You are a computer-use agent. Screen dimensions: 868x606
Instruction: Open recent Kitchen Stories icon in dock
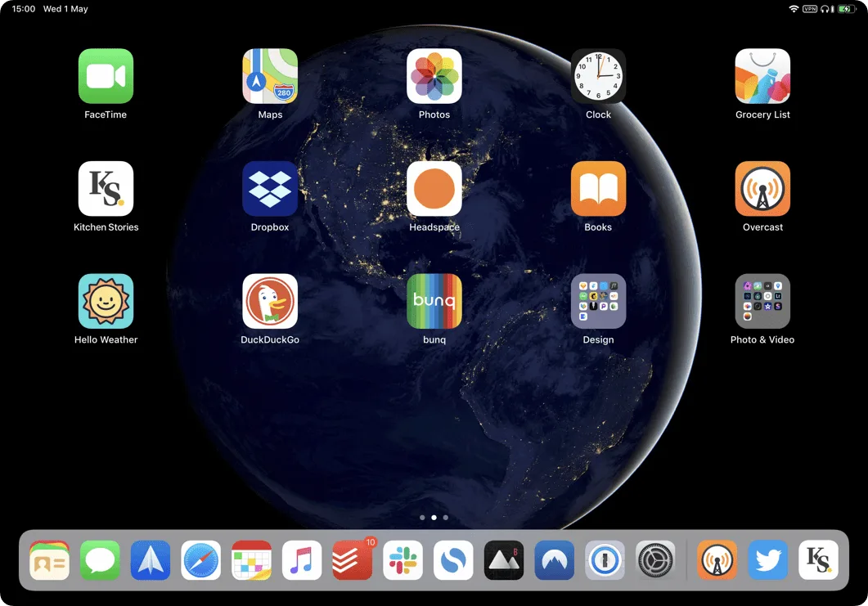tap(818, 560)
